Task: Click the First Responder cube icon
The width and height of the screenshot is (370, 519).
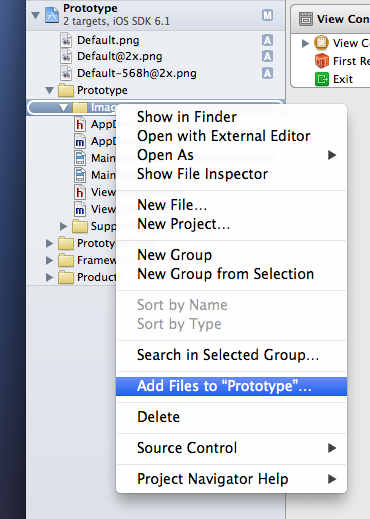Action: pyautogui.click(x=322, y=61)
